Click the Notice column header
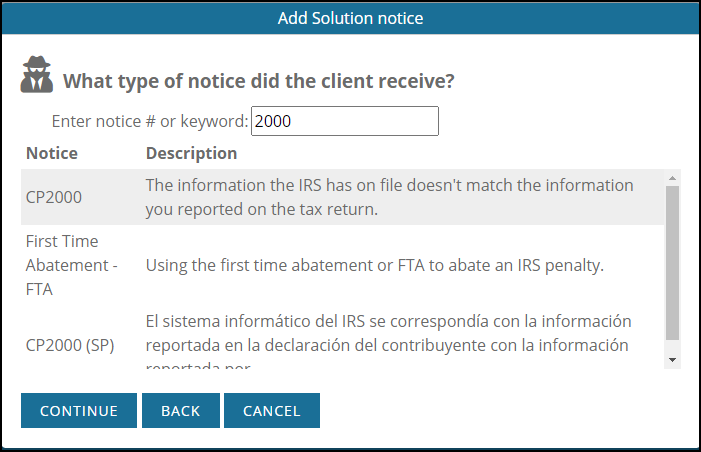701x452 pixels. [52, 153]
